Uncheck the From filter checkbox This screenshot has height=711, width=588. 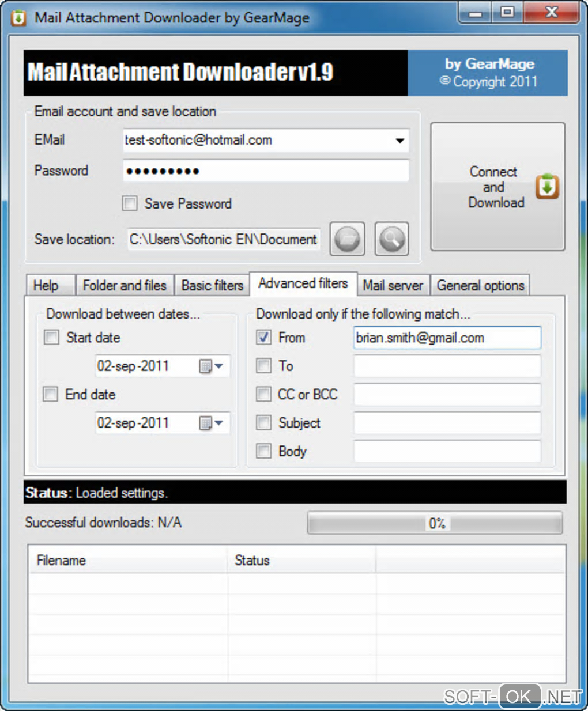click(x=263, y=338)
